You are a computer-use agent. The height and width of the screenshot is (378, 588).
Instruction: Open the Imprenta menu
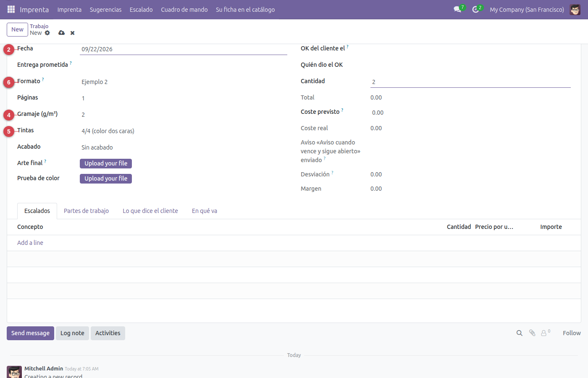[69, 9]
